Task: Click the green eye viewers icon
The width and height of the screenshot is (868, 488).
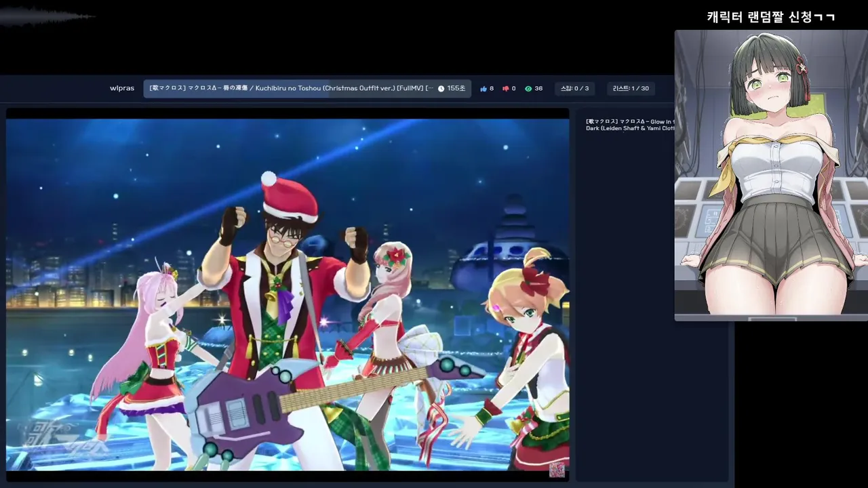Action: 528,89
